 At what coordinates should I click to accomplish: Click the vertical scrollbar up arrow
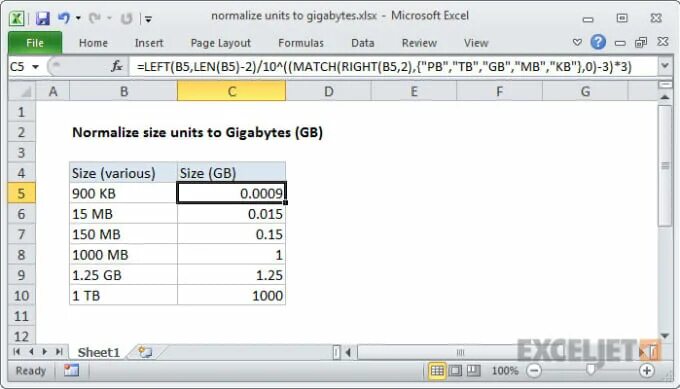tap(665, 98)
